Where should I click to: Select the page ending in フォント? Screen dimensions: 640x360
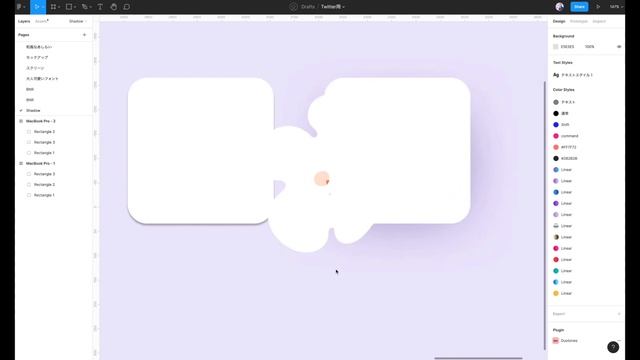(x=42, y=78)
